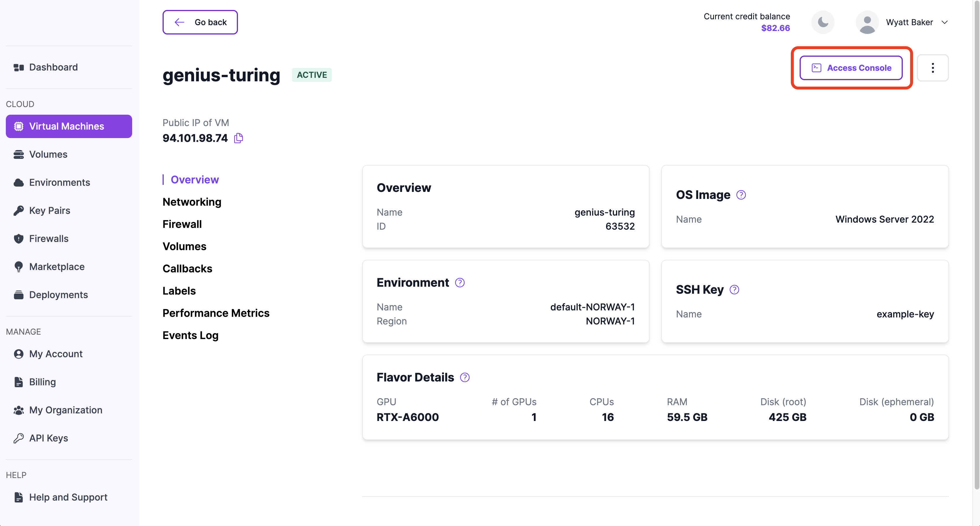Open API Keys in sidebar
The width and height of the screenshot is (980, 526).
click(48, 438)
